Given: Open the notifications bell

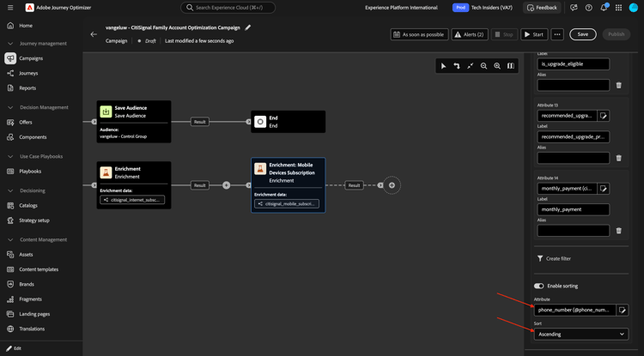Looking at the screenshot, I should point(604,8).
